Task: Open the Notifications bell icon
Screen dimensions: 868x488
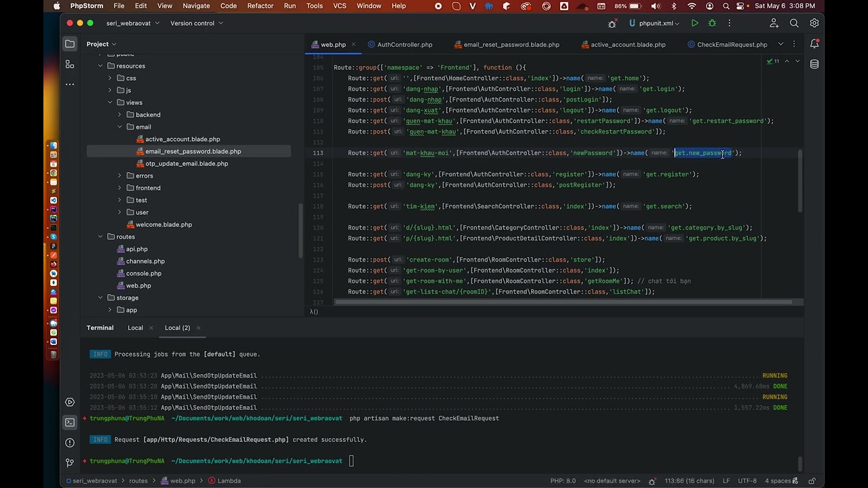Action: (x=814, y=44)
